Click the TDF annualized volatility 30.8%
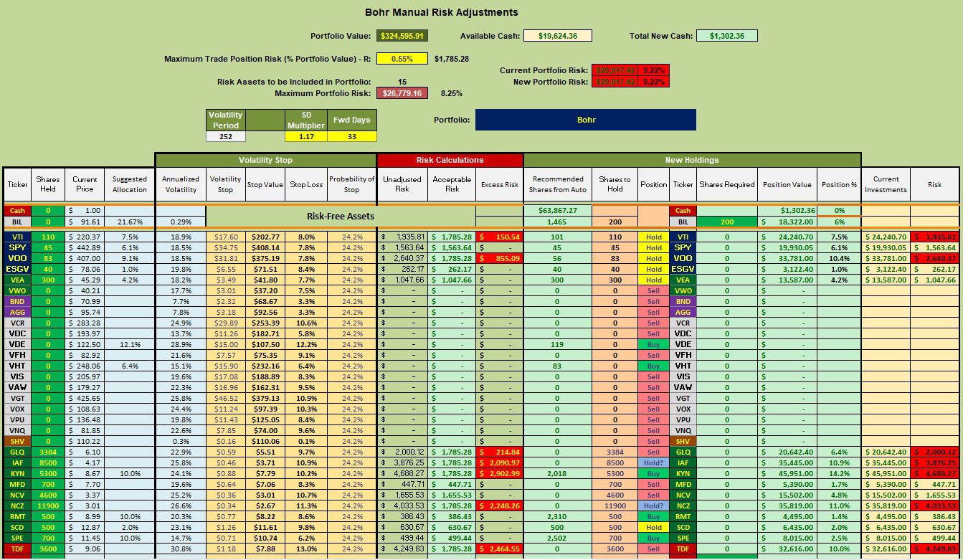Viewport: 963px width, 560px height. tap(181, 549)
